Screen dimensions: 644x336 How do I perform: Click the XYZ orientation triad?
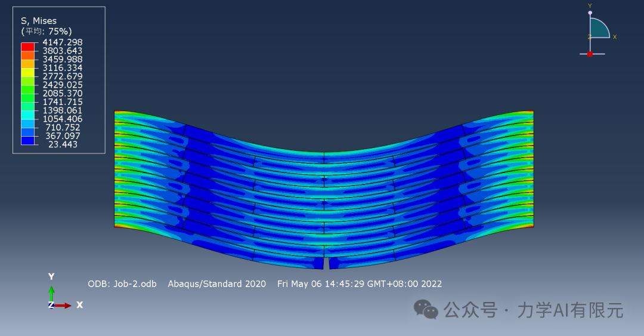click(x=64, y=292)
